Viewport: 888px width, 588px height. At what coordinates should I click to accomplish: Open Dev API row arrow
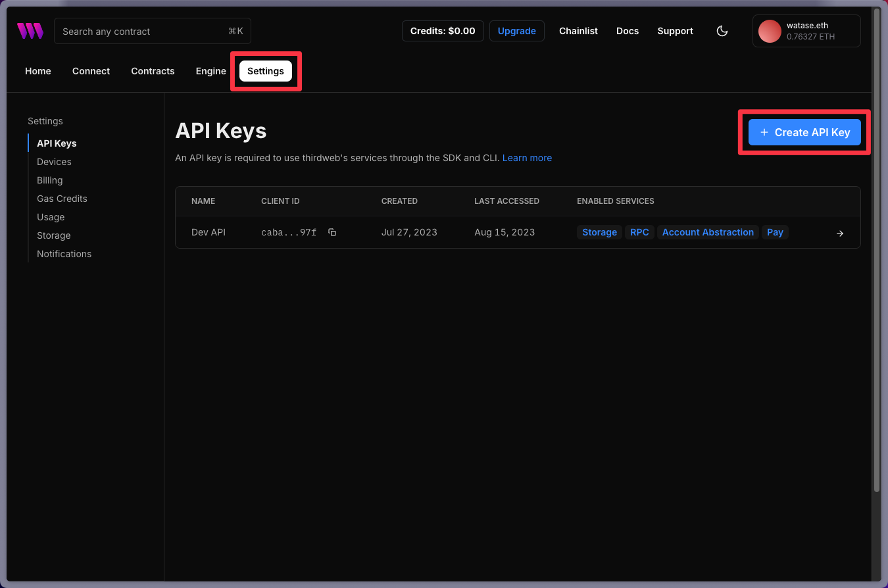coord(840,233)
